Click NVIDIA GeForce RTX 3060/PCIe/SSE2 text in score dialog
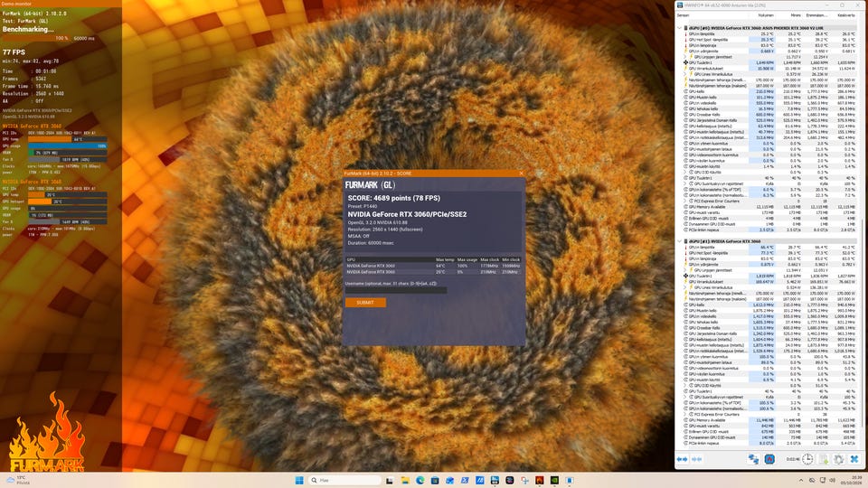 coord(407,214)
